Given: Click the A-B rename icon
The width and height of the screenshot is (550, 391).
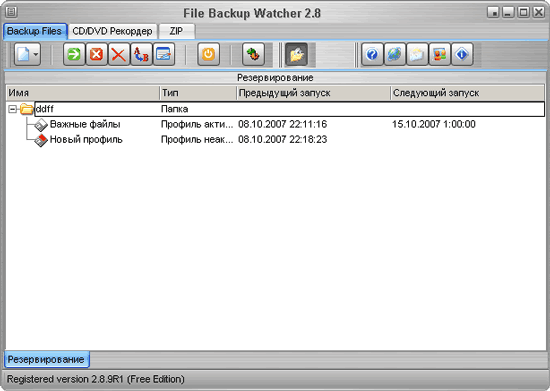Looking at the screenshot, I should [141, 54].
